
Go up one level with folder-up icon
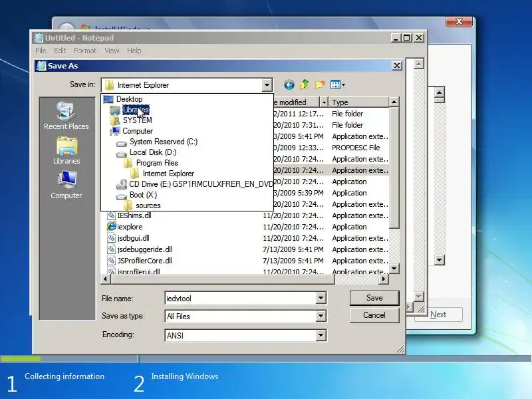click(x=305, y=84)
